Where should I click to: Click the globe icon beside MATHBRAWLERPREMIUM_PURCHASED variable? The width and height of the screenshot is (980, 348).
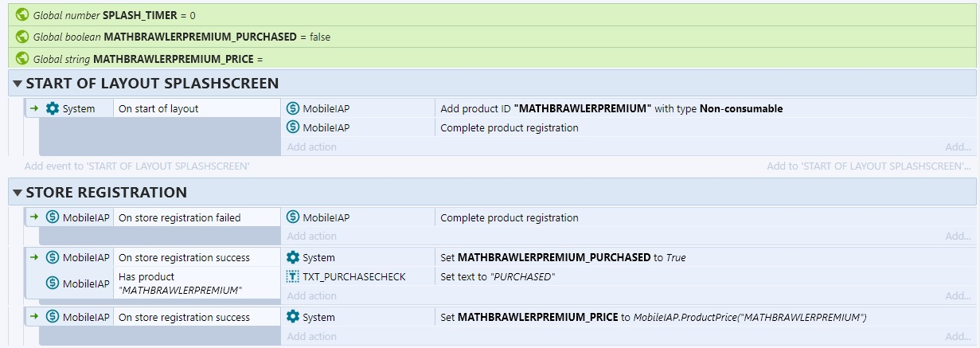22,37
